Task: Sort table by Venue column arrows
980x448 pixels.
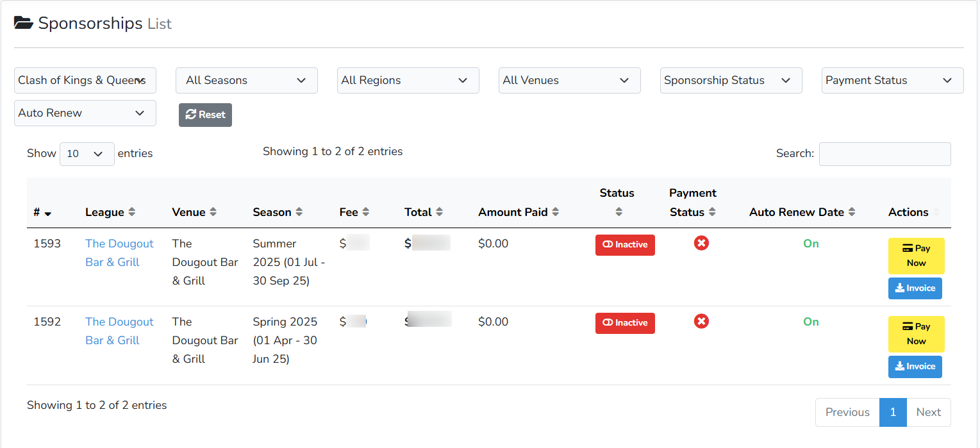Action: coord(213,212)
